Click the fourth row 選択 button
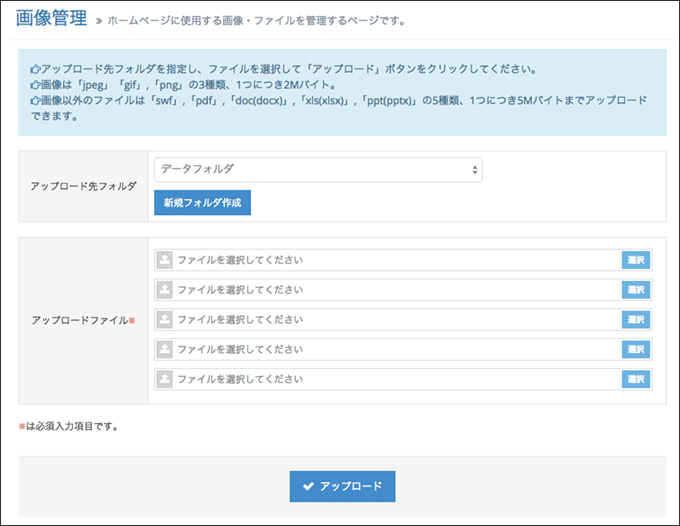Viewport: 680px width, 526px height. 636,350
